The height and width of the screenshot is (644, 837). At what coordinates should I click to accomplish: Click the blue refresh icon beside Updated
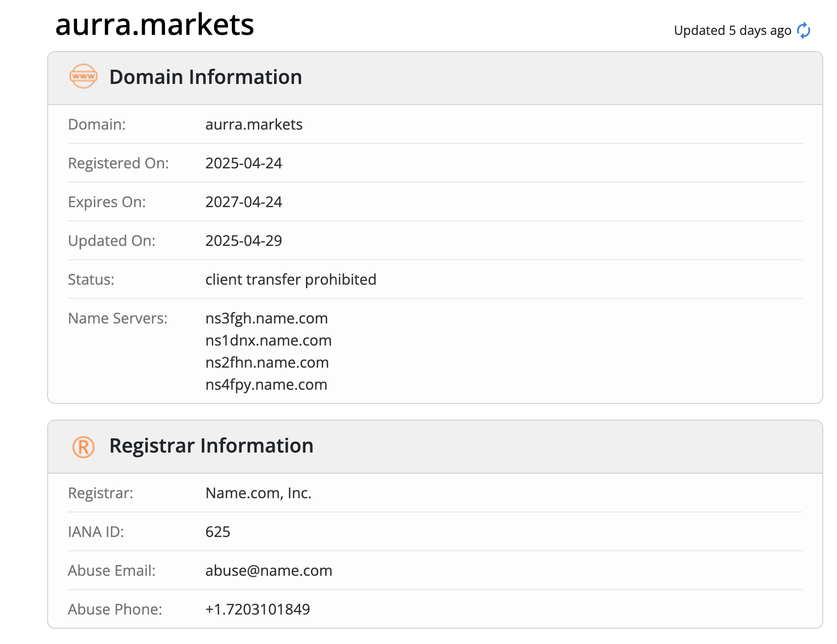click(804, 30)
